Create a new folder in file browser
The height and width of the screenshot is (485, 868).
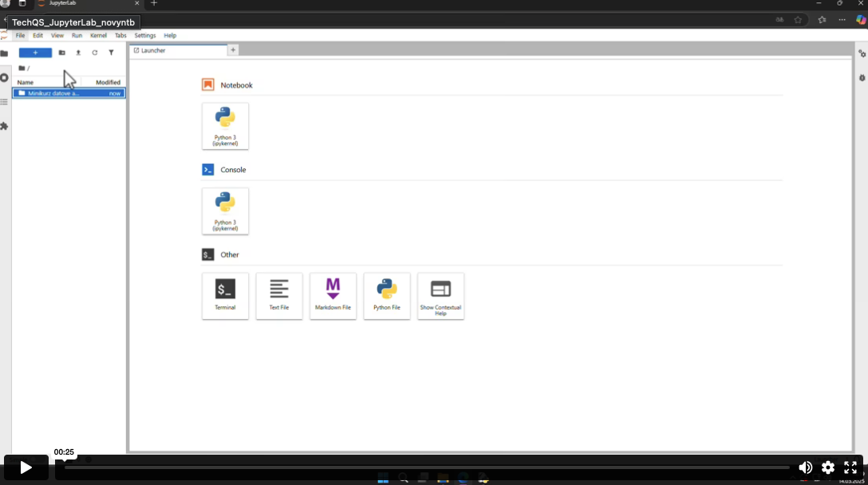[x=62, y=53]
